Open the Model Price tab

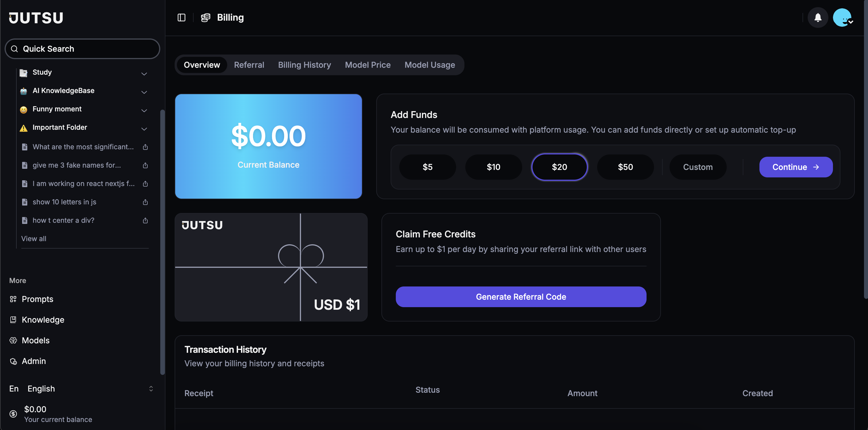pyautogui.click(x=368, y=65)
